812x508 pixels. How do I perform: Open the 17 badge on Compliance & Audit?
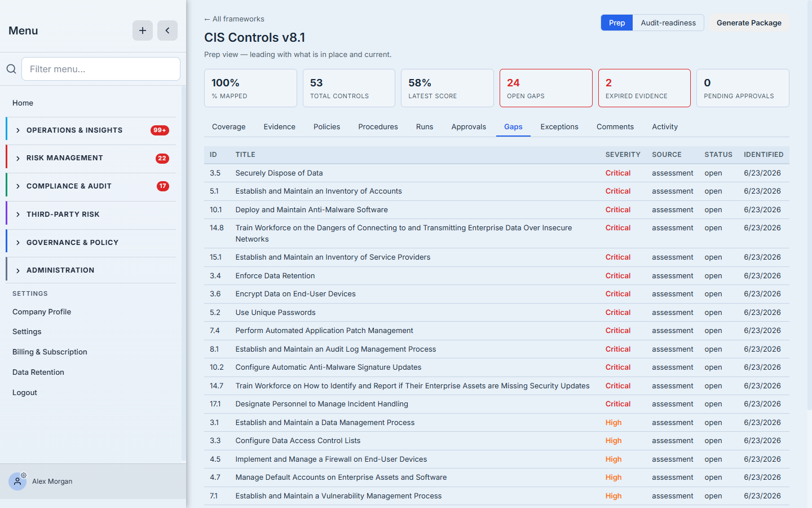163,186
